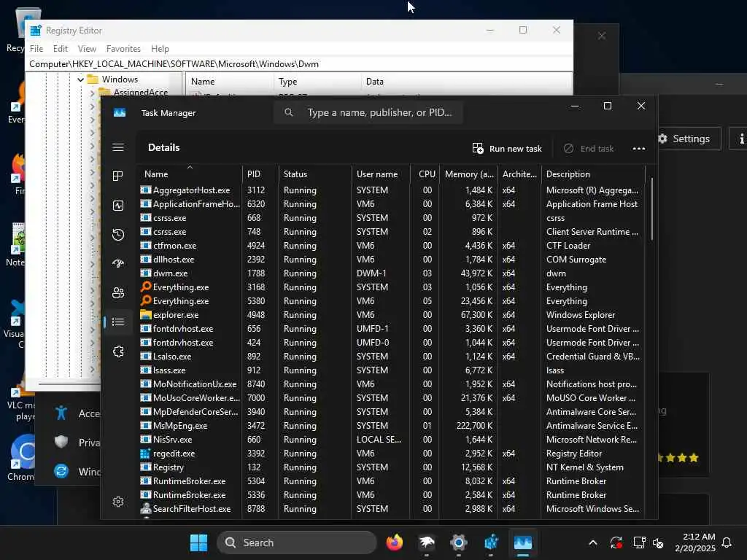Sort process list by PID column
The height and width of the screenshot is (560, 747).
pos(260,174)
